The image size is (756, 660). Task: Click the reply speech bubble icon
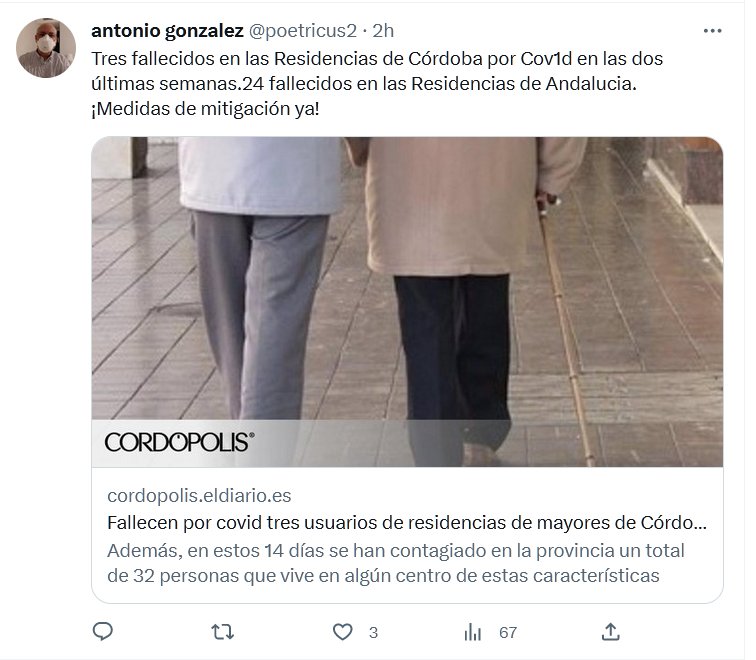[102, 632]
